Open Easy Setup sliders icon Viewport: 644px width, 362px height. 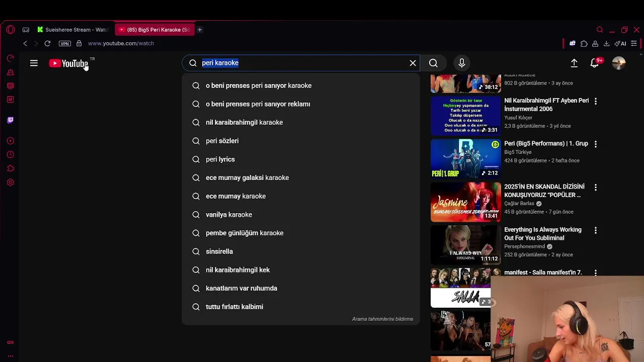click(x=634, y=44)
